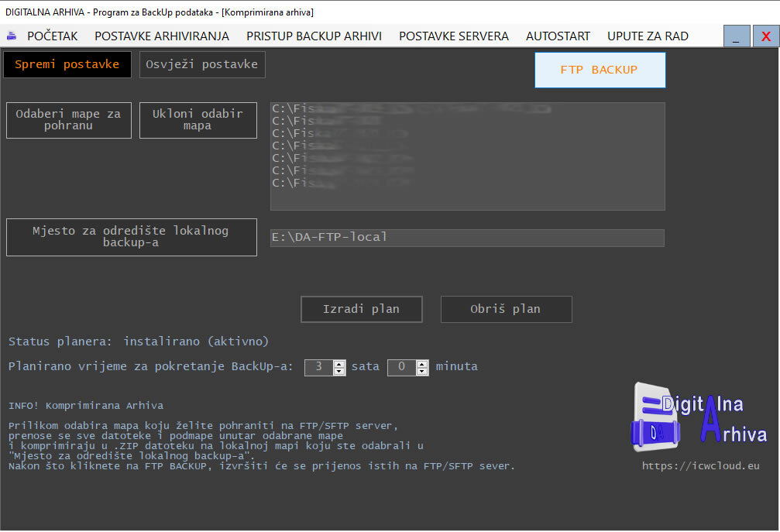Screen dimensions: 780x532
Task: Increase the minuta value with up arrow
Action: coord(422,363)
